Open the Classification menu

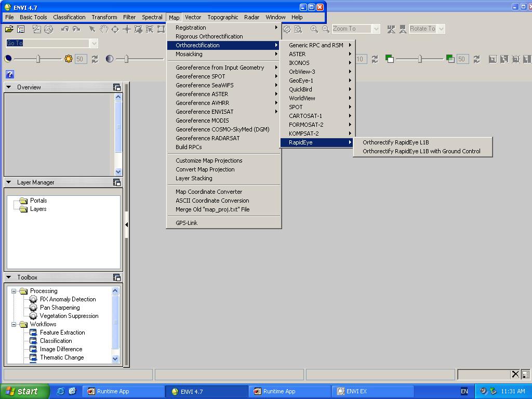[69, 17]
